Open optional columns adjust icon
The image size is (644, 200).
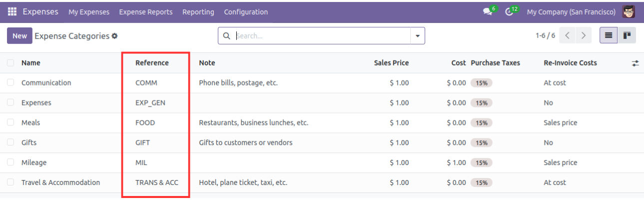[635, 63]
